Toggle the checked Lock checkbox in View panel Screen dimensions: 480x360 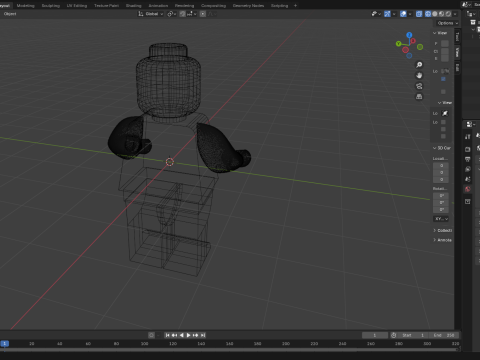click(x=443, y=79)
